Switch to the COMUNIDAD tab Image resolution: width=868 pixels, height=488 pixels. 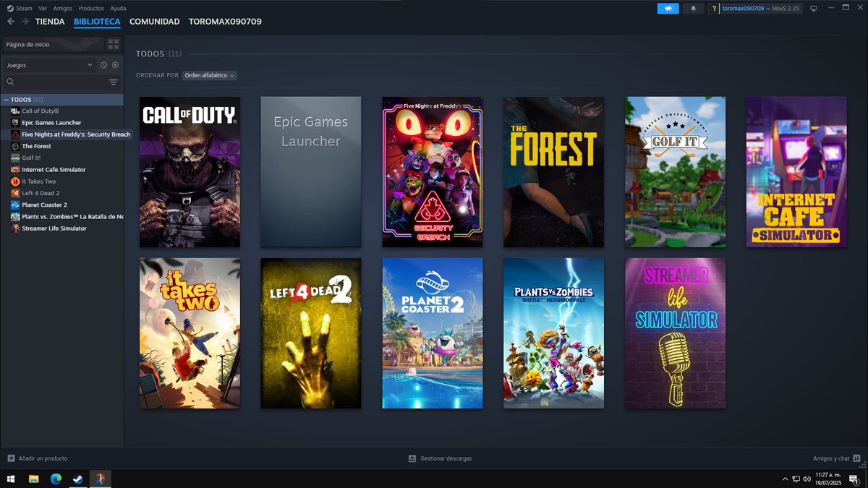(x=154, y=22)
